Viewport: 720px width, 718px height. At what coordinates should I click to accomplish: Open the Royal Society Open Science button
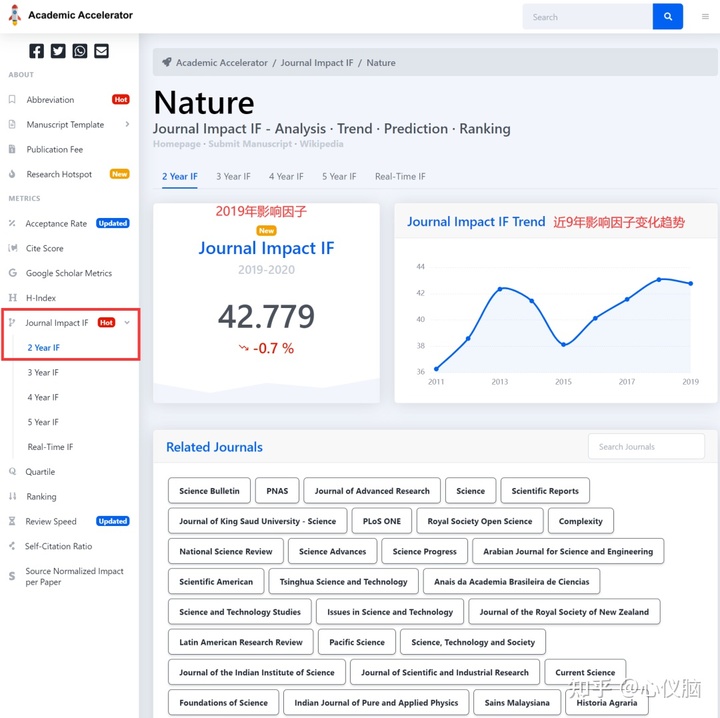click(x=480, y=521)
